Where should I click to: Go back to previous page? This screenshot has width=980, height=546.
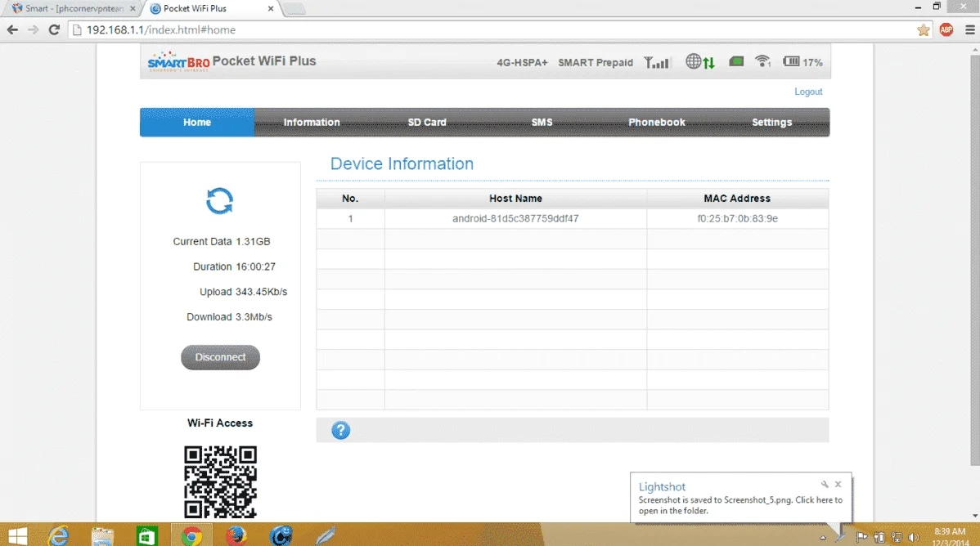(x=12, y=30)
